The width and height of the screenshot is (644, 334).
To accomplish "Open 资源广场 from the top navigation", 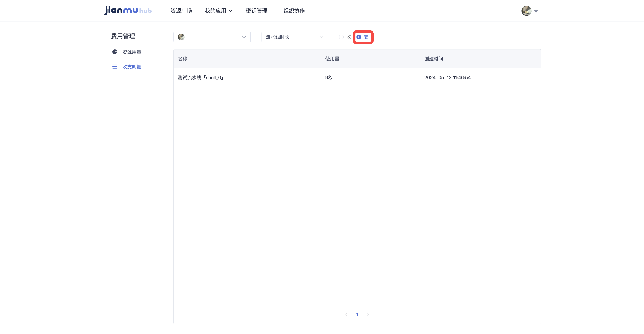I will 181,11.
